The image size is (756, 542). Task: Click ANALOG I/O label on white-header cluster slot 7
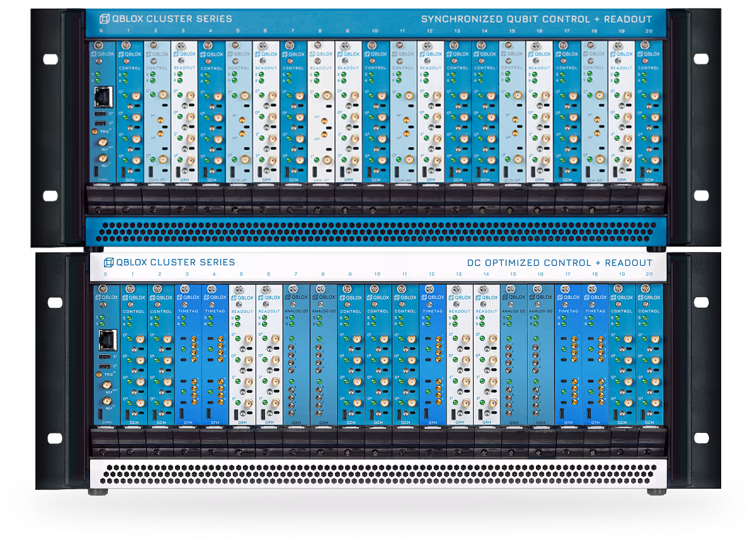296,311
